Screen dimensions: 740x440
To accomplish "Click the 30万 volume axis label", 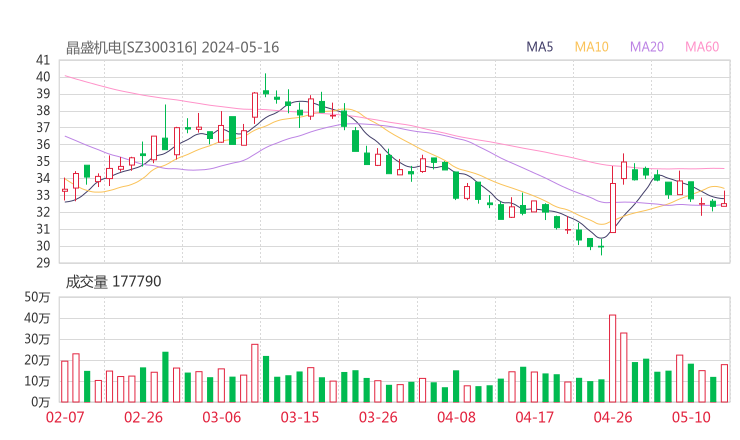I will tap(37, 339).
